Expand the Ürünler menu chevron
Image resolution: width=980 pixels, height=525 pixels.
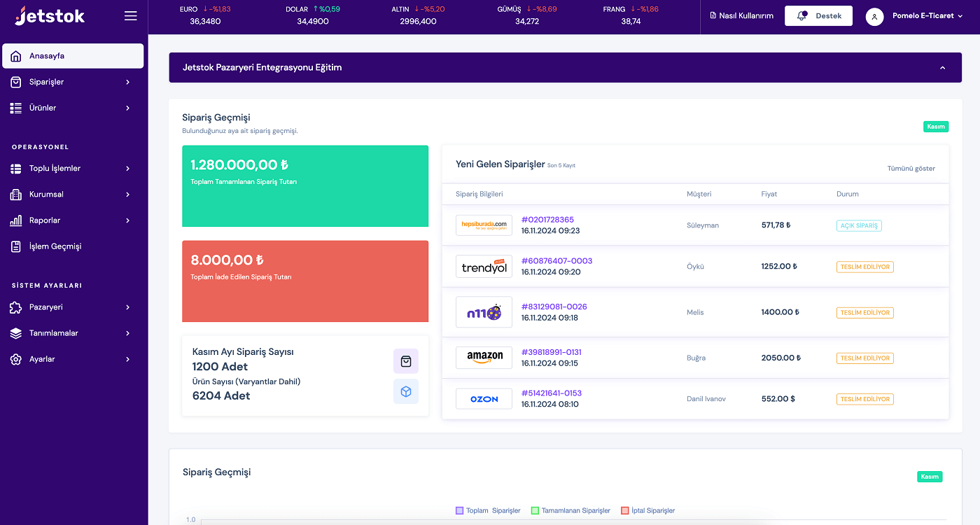128,108
